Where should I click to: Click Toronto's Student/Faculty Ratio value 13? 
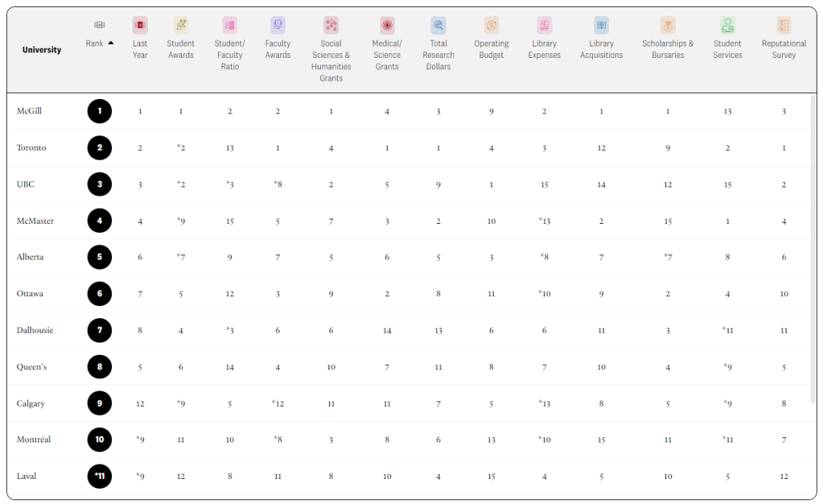229,148
